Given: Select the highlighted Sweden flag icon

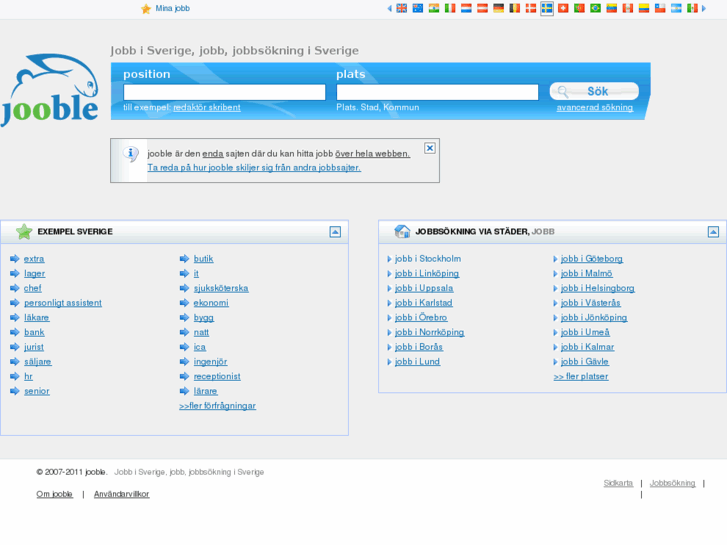Looking at the screenshot, I should tap(547, 8).
